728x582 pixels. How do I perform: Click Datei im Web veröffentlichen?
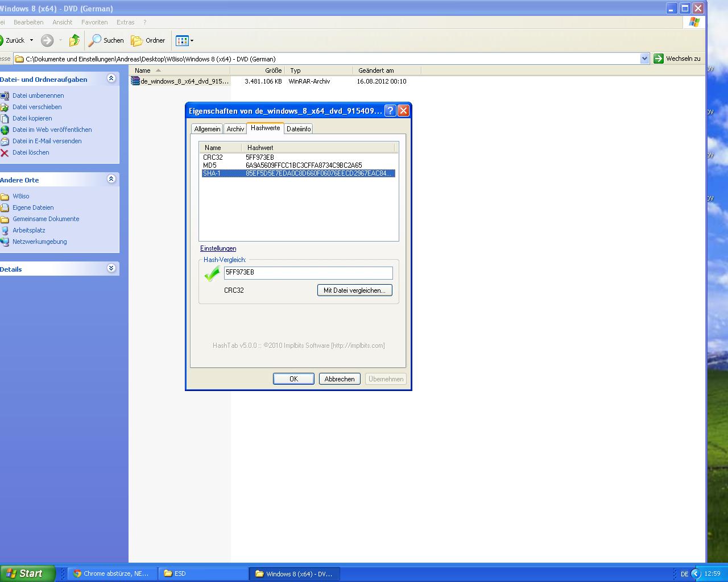(x=52, y=130)
